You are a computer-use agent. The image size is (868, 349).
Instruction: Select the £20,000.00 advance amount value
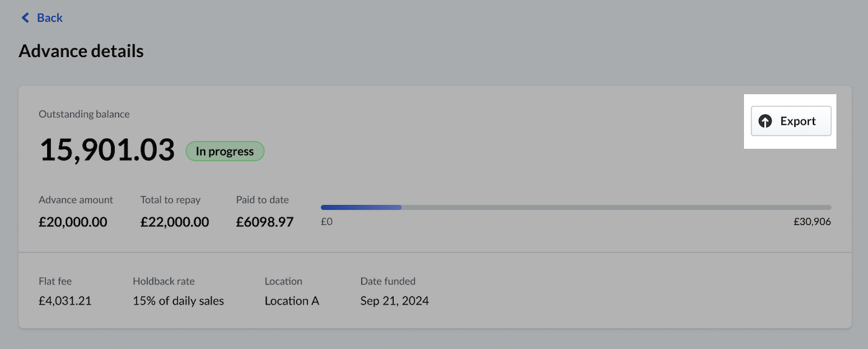click(73, 222)
